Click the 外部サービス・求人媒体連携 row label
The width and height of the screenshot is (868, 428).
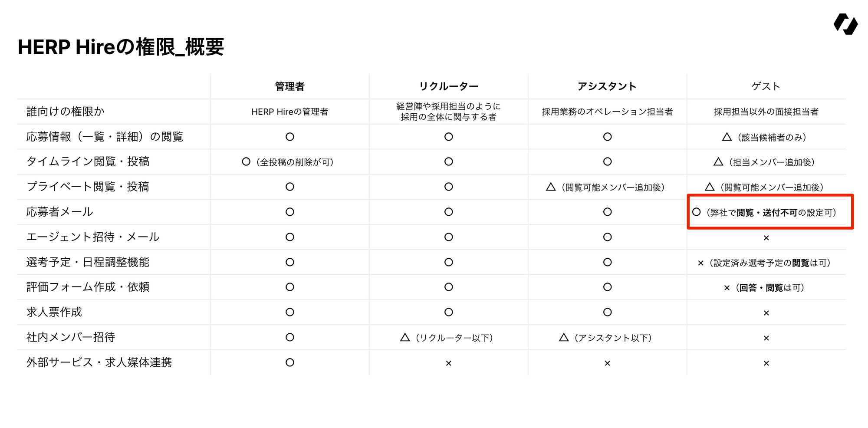click(x=99, y=362)
